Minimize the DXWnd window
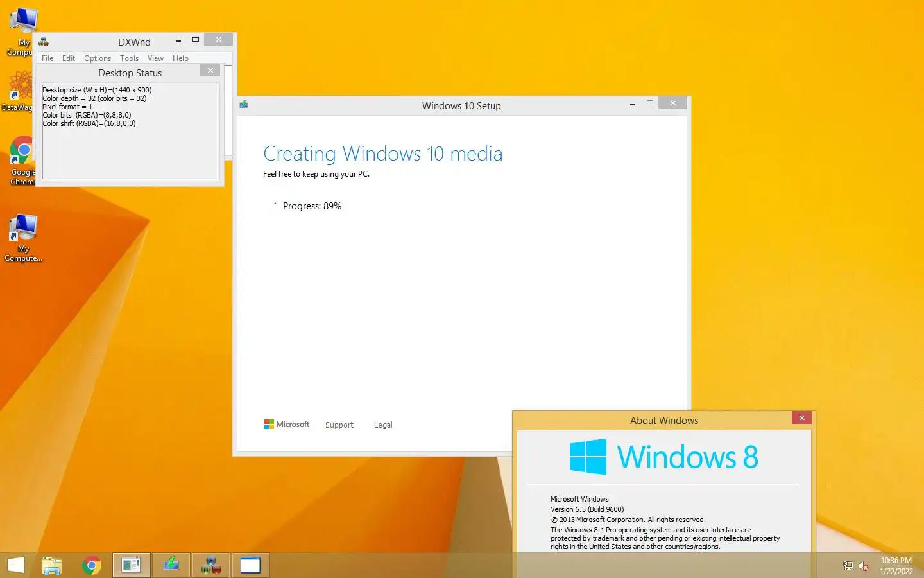924x578 pixels. tap(178, 40)
